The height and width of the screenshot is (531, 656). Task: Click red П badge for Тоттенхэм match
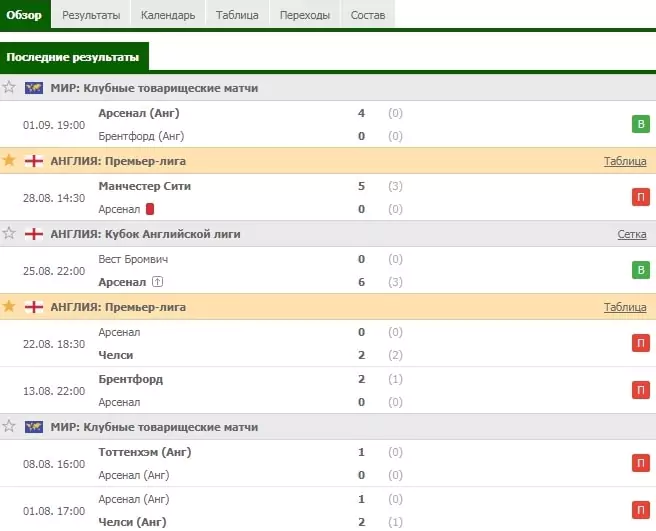(641, 463)
